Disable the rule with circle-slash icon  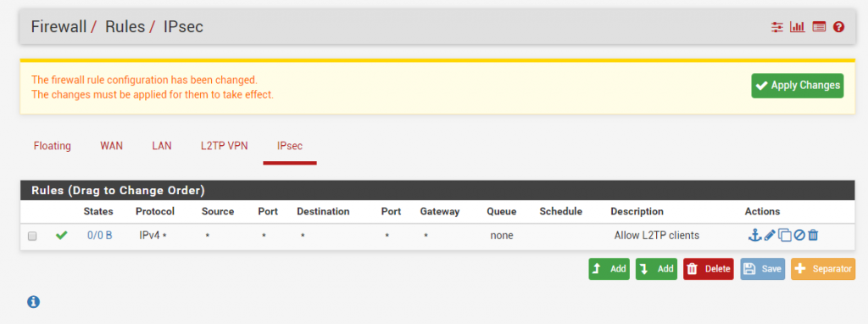pyautogui.click(x=799, y=236)
